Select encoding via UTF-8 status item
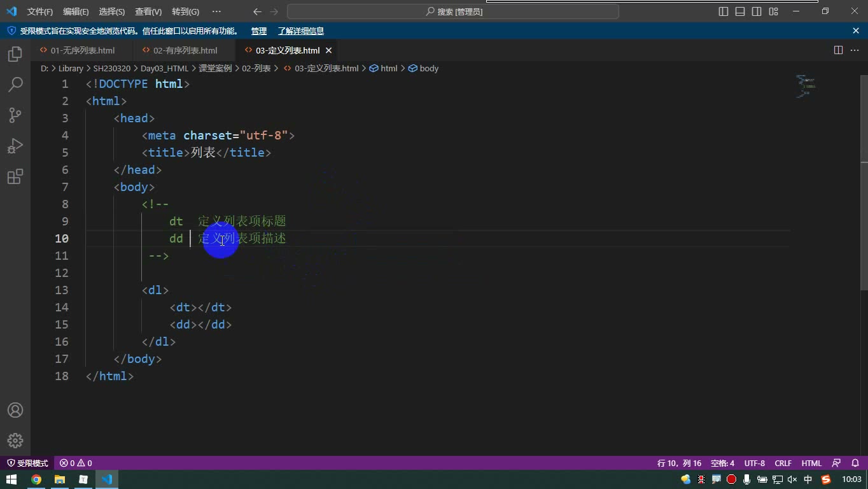This screenshot has width=868, height=489. [755, 463]
